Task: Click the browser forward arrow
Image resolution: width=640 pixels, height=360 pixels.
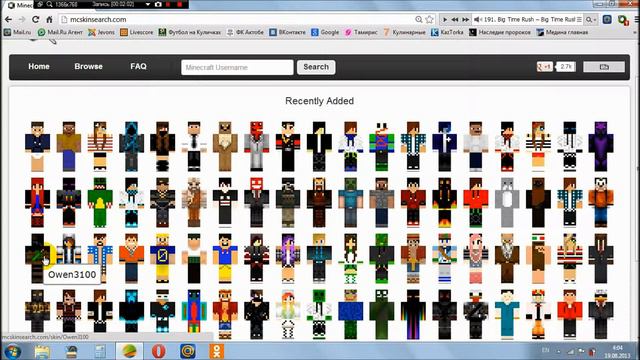Action: pyautogui.click(x=22, y=19)
